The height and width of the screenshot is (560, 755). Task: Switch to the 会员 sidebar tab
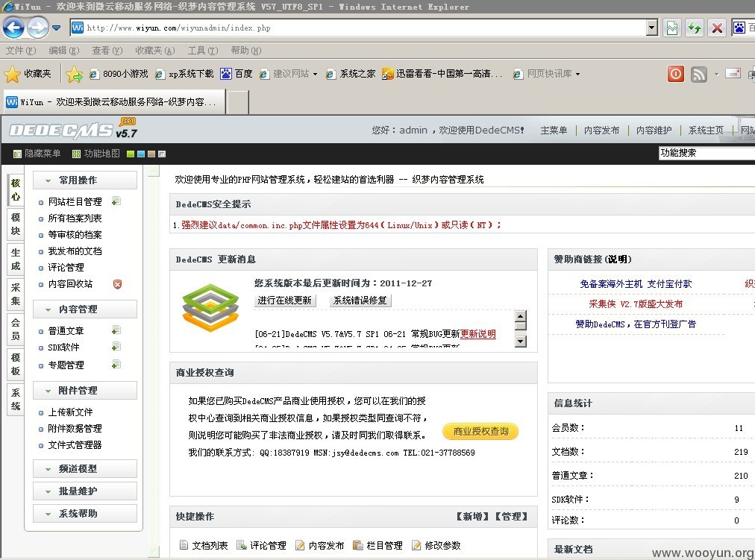pos(16,329)
